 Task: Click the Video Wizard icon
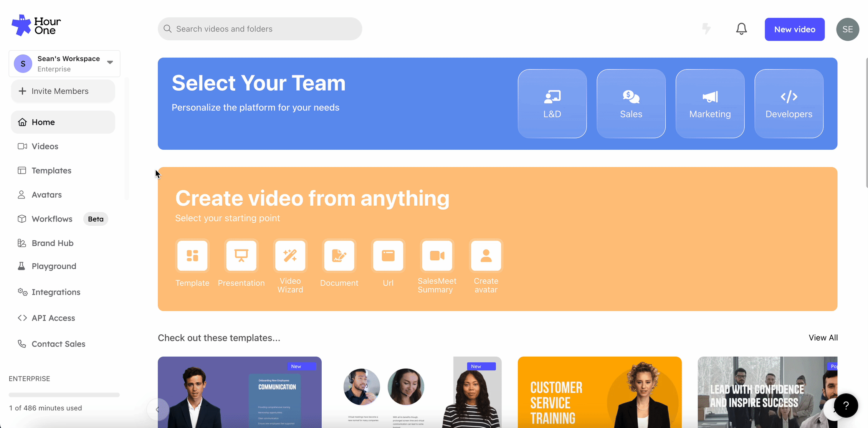pyautogui.click(x=290, y=256)
